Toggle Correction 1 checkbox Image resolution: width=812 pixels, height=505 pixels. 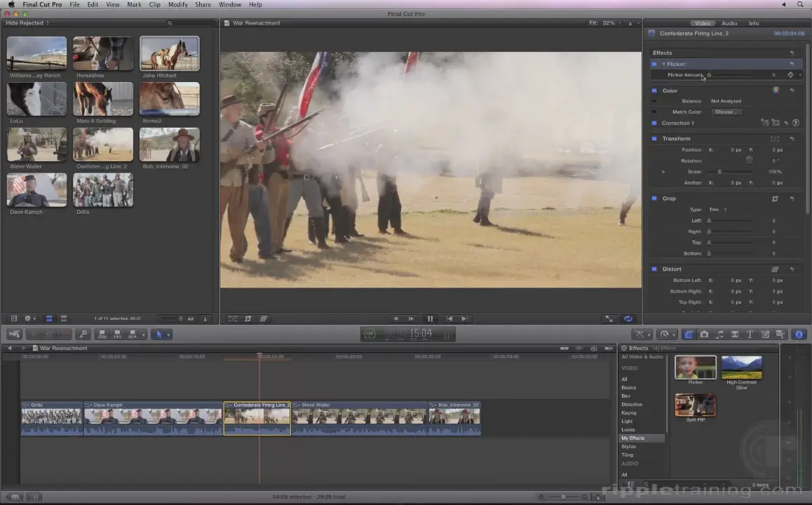[654, 123]
